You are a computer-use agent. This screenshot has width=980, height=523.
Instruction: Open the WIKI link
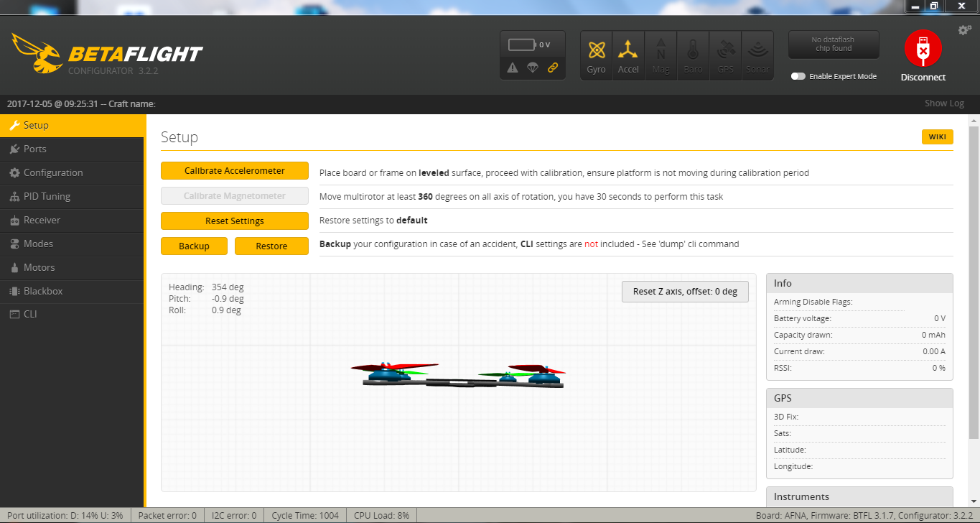pyautogui.click(x=937, y=137)
